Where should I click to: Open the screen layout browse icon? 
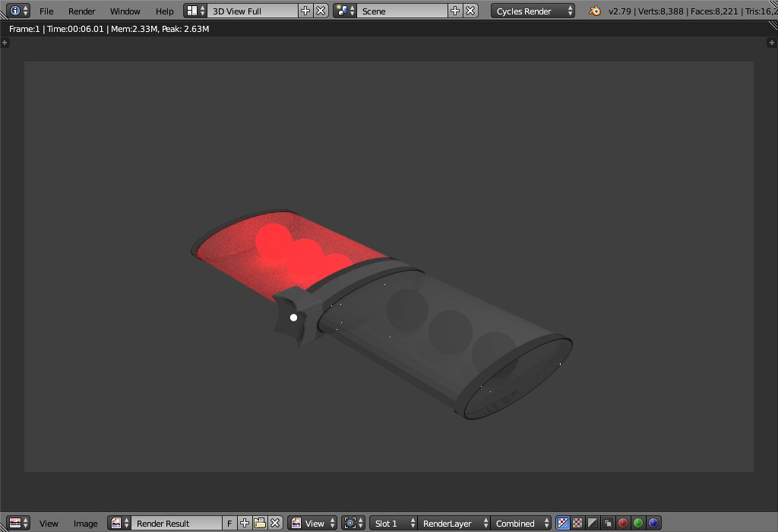[195, 11]
